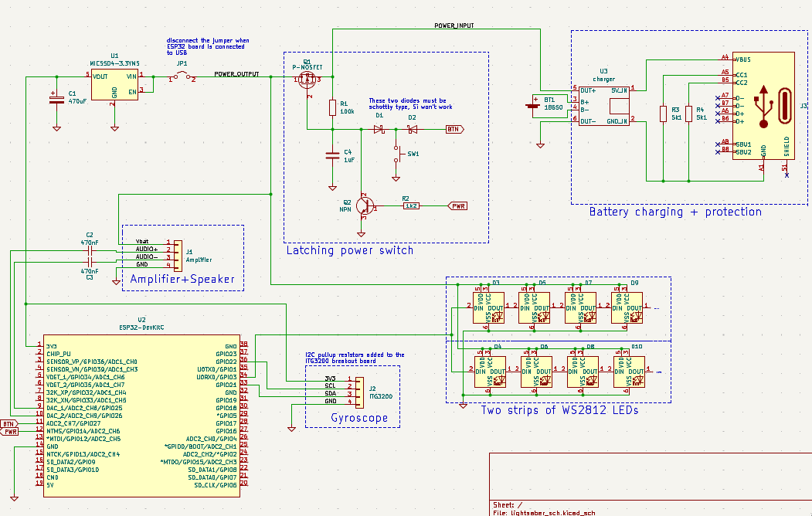Viewport: 812px width, 516px height.
Task: Select the Q1 P-MOSFET transistor symbol
Action: (307, 78)
